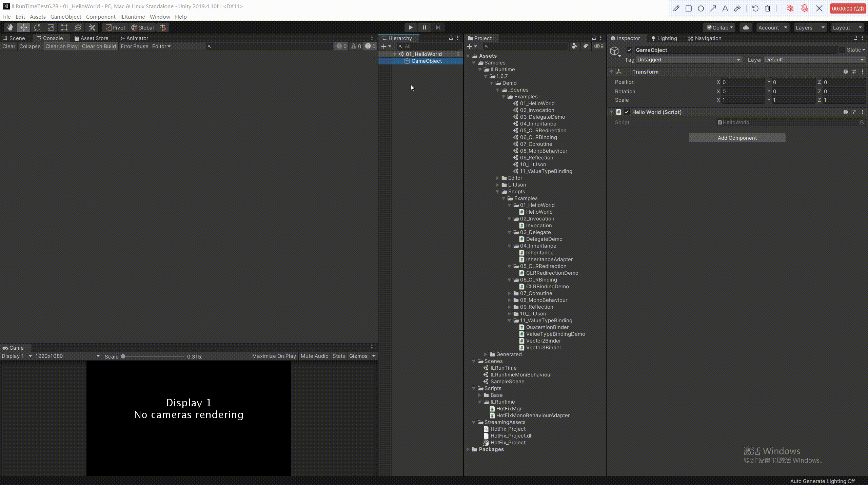Switch to the Lighting tab
Image resolution: width=868 pixels, height=485 pixels.
[664, 38]
